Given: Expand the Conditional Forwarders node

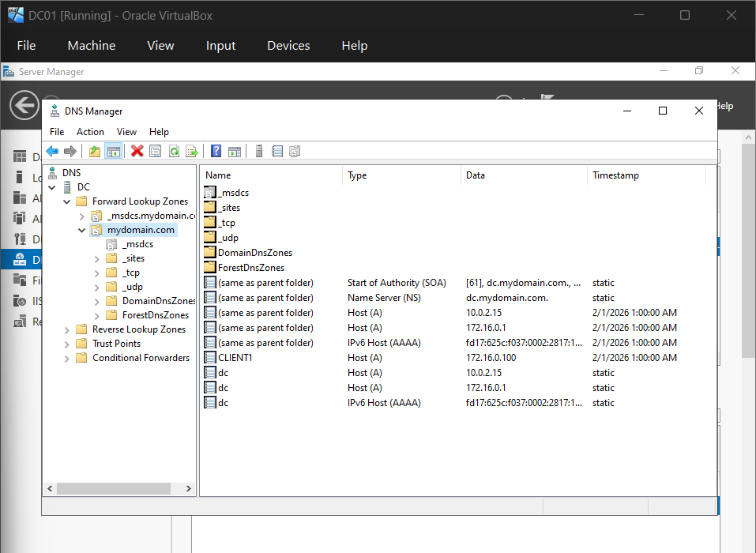Looking at the screenshot, I should 67,358.
